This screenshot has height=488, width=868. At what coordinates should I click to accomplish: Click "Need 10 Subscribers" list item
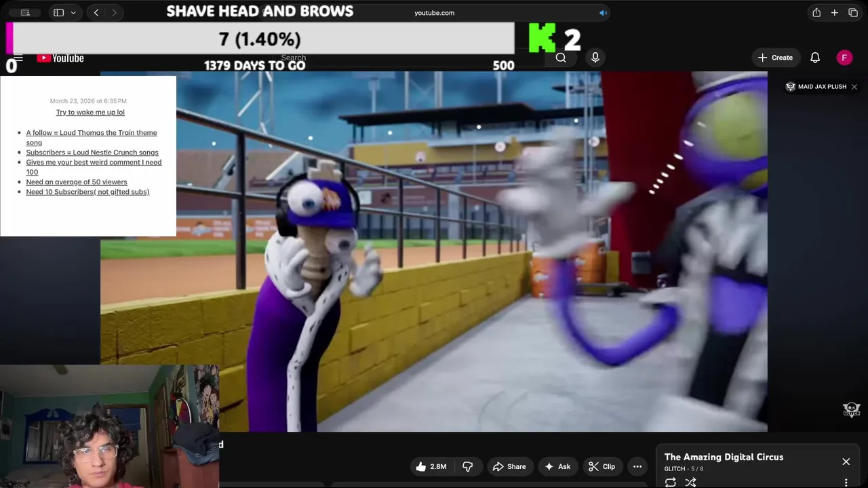pos(87,192)
